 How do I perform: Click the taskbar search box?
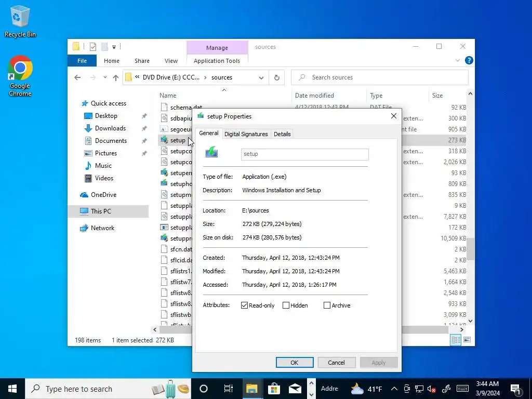click(108, 389)
